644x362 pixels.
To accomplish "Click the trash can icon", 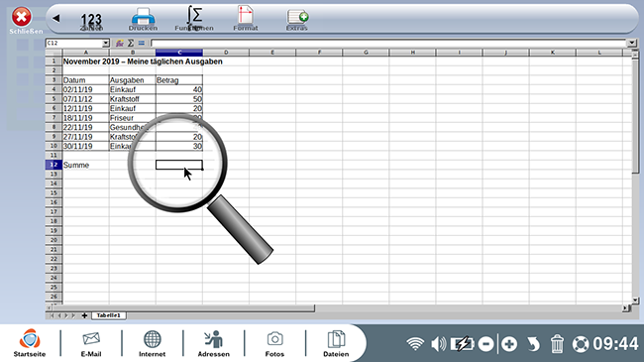I will [557, 344].
